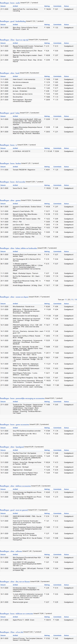Viewport: 77px width, 644px height.
Task: Open Bestellingen - zilver - games heading
Action: point(10,200)
